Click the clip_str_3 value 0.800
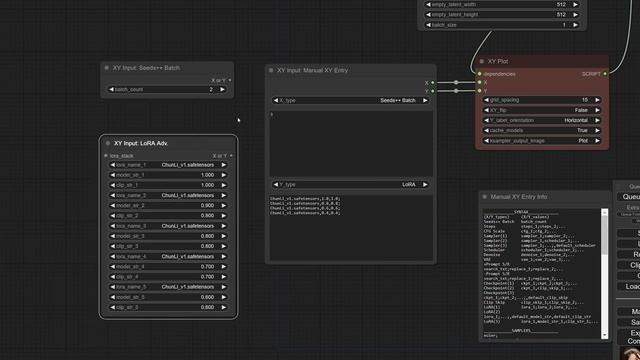 coord(207,246)
